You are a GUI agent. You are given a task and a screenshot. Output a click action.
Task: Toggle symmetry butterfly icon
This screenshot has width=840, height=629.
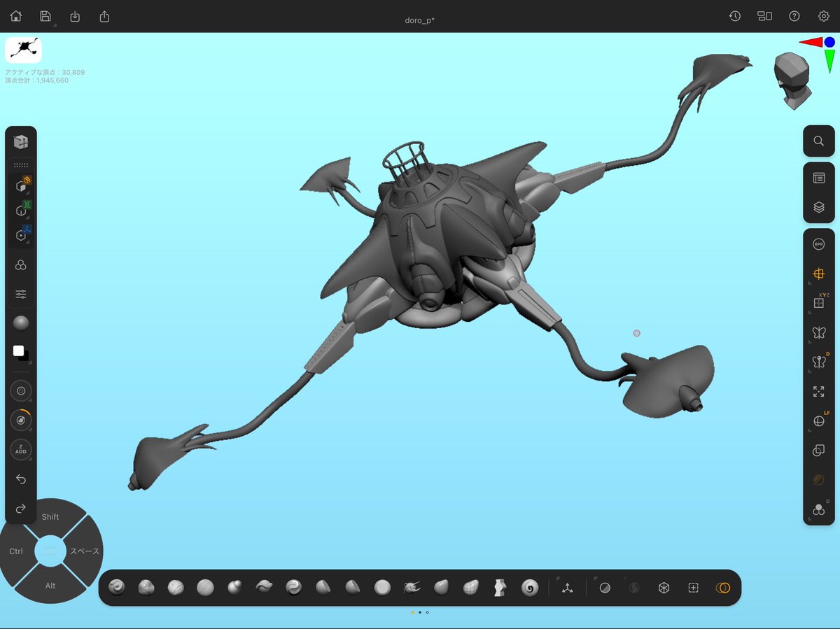coord(818,332)
